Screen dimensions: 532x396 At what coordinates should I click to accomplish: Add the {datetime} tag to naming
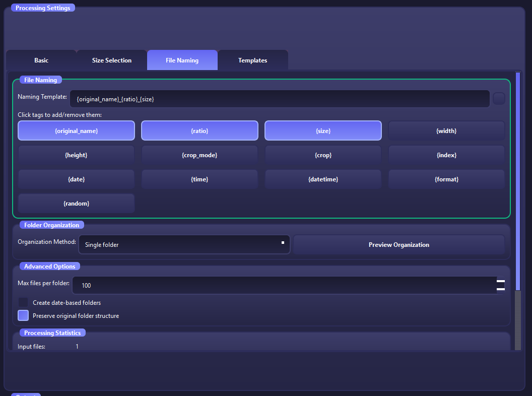[x=323, y=179]
